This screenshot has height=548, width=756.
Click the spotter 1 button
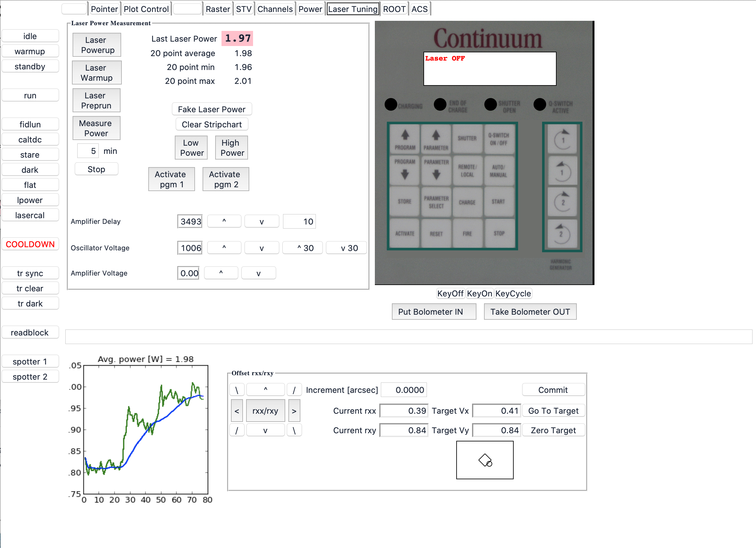(x=30, y=361)
